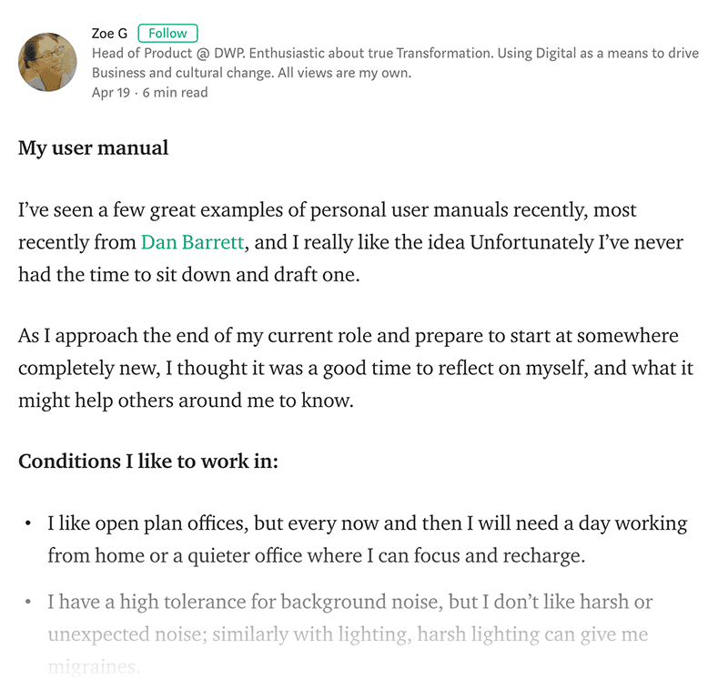Click the My user manual title
This screenshot has height=700, width=728.
[94, 148]
